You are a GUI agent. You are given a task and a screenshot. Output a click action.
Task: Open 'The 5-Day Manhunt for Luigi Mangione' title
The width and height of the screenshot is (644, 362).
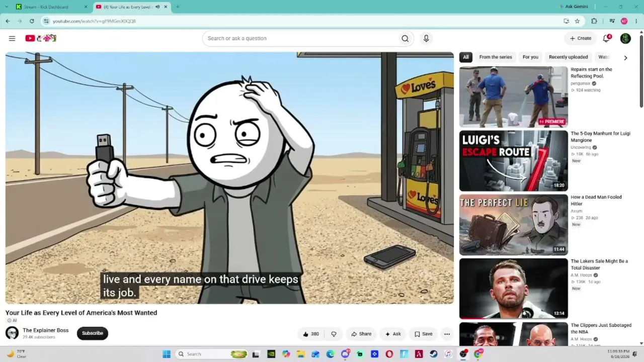click(601, 137)
